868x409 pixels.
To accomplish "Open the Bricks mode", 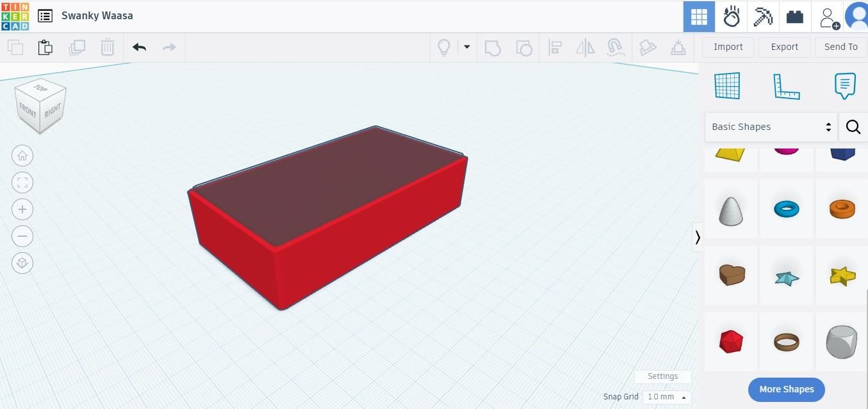I will pos(795,17).
